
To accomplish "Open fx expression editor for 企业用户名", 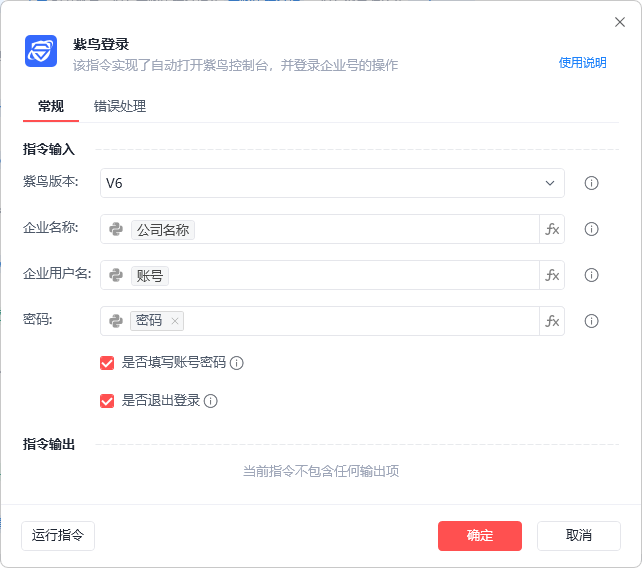I will (552, 275).
